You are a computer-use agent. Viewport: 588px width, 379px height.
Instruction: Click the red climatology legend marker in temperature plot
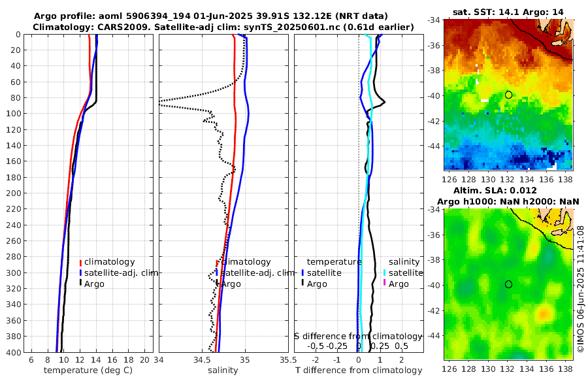[80, 262]
